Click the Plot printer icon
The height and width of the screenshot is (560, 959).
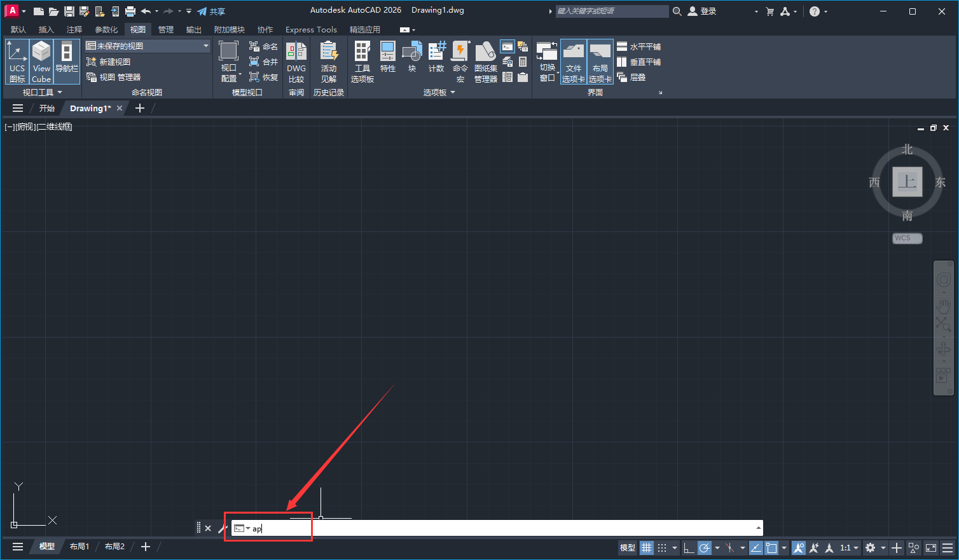coord(130,11)
